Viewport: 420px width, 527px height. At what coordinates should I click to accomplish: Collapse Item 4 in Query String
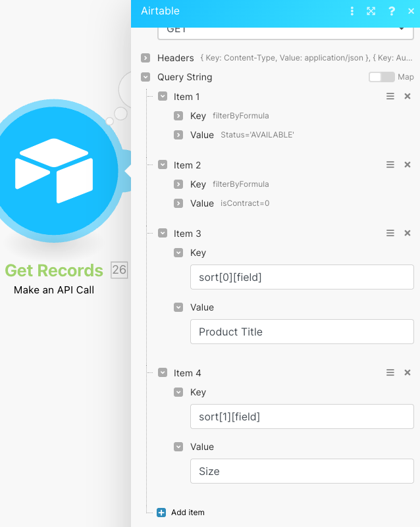[163, 372]
